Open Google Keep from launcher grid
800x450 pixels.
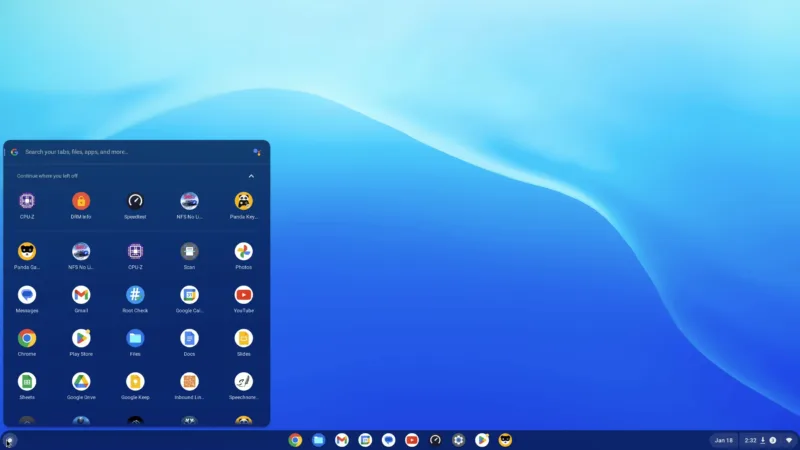point(135,381)
